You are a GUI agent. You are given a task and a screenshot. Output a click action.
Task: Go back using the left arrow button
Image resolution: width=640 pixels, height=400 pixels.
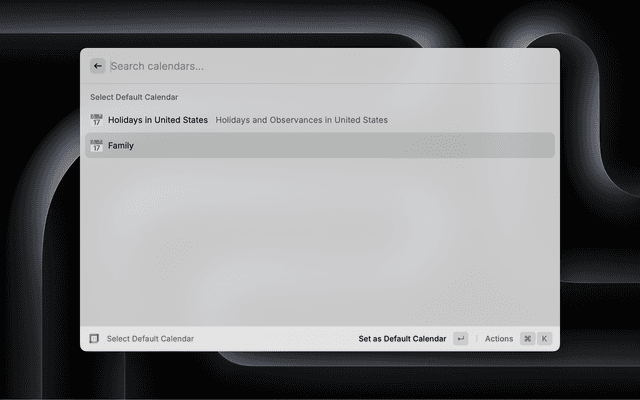pos(98,66)
